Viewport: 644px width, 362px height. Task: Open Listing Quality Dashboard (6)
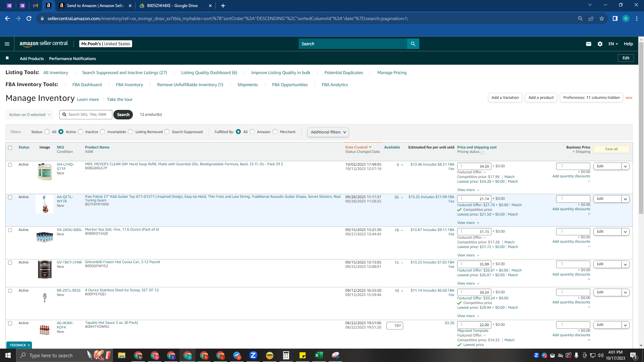tap(209, 73)
